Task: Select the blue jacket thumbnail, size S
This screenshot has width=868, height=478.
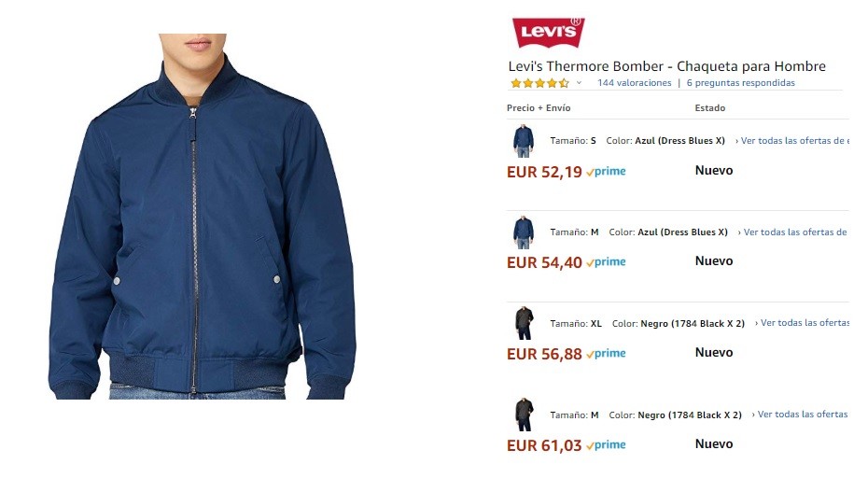Action: tap(523, 141)
